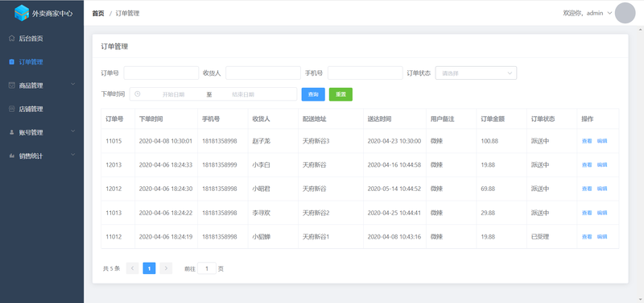Click the store icon beside 店铺管理

11,109
